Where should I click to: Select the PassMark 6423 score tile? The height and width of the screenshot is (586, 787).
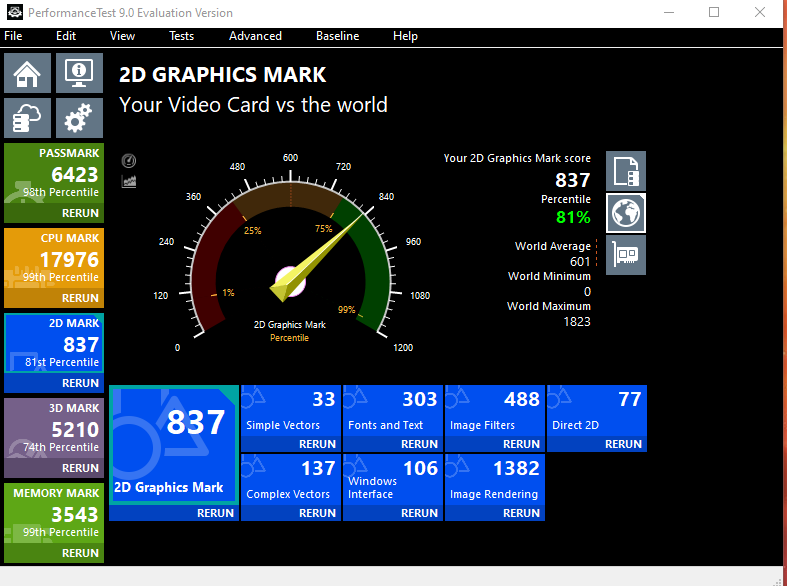pos(54,174)
